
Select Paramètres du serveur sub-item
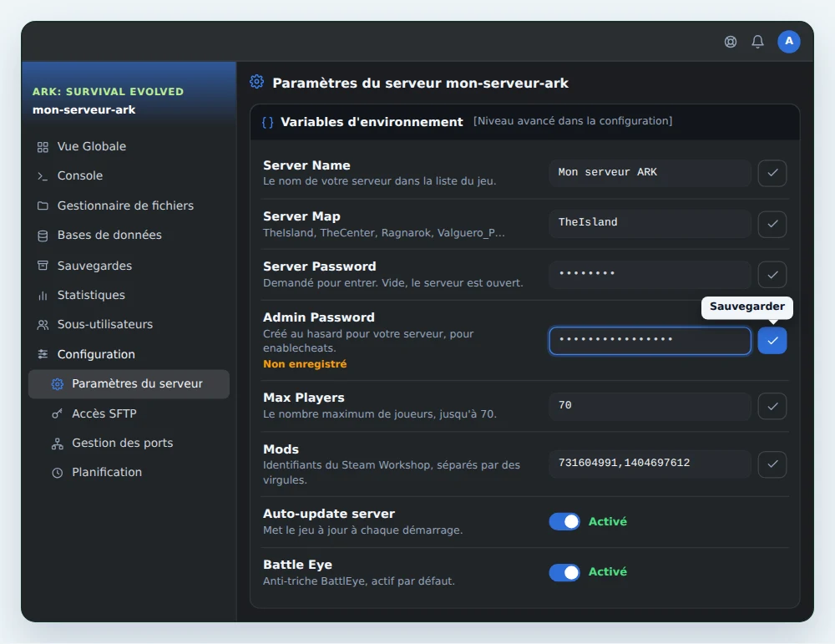129,384
